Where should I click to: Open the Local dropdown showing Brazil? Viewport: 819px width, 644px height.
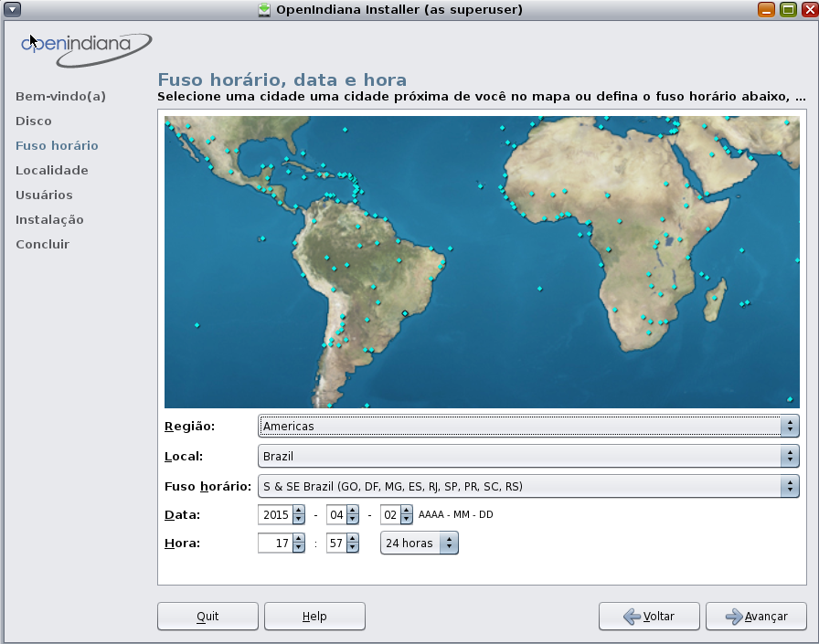[528, 456]
